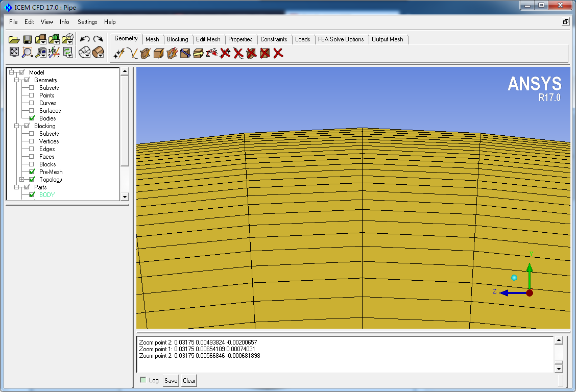Image resolution: width=576 pixels, height=392 pixels.
Task: Select the Create Body tool
Action: (x=159, y=54)
